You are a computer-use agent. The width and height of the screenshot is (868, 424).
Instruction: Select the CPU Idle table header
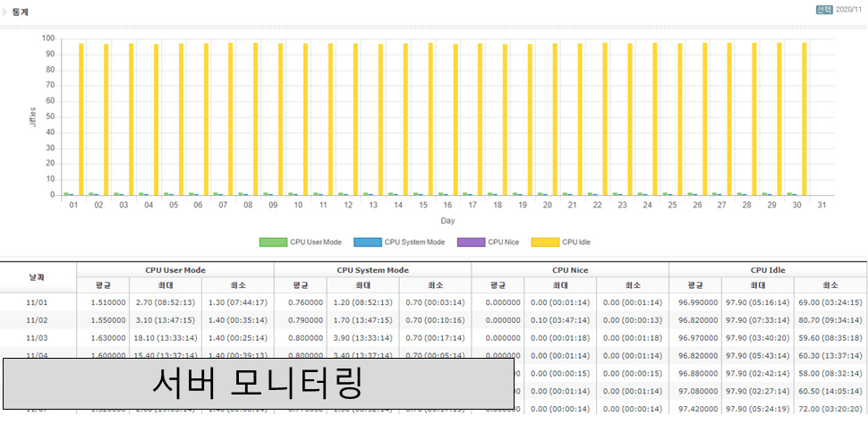point(767,269)
